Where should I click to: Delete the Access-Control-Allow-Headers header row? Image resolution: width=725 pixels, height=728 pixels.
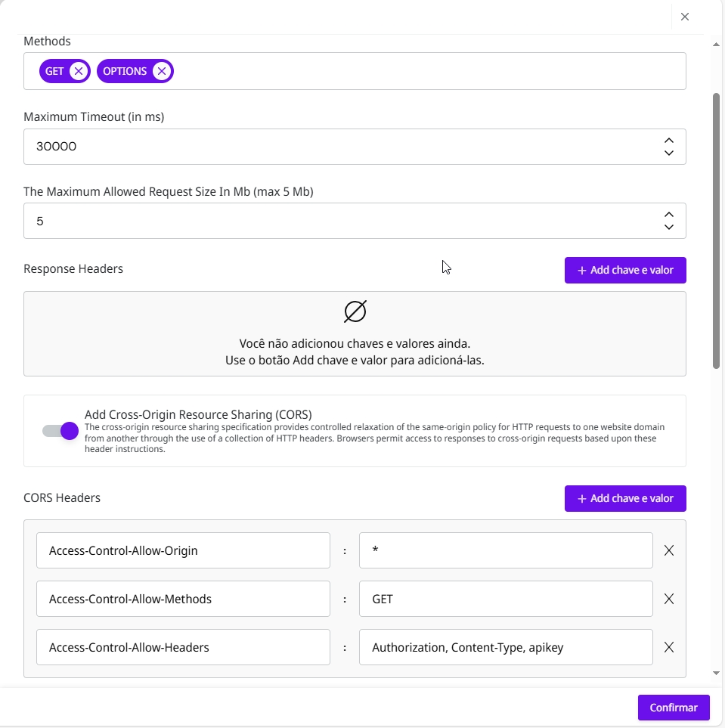669,647
